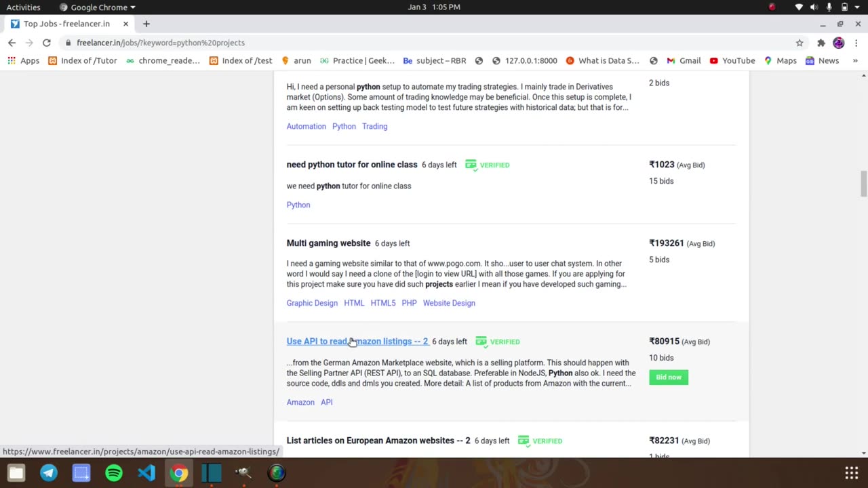This screenshot has height=488, width=868.
Task: Open the chrome_reade... bookmark
Action: pyautogui.click(x=163, y=60)
